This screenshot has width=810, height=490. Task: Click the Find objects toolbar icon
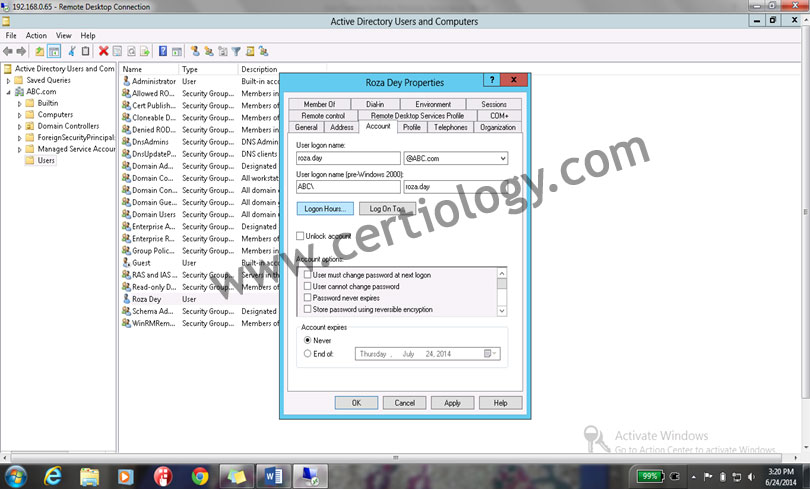coord(250,51)
